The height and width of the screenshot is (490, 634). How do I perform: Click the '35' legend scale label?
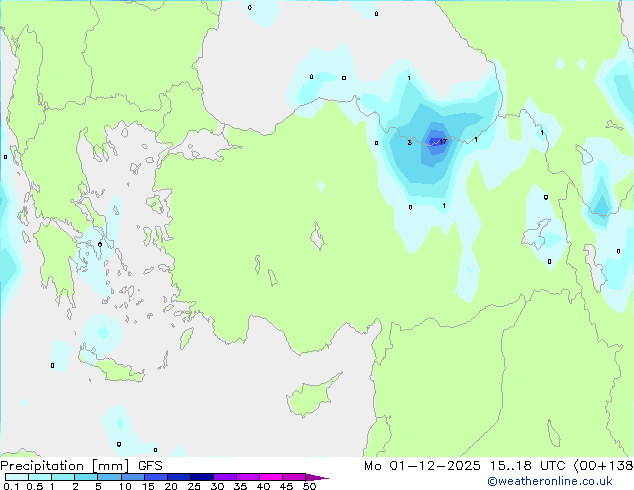click(x=240, y=486)
